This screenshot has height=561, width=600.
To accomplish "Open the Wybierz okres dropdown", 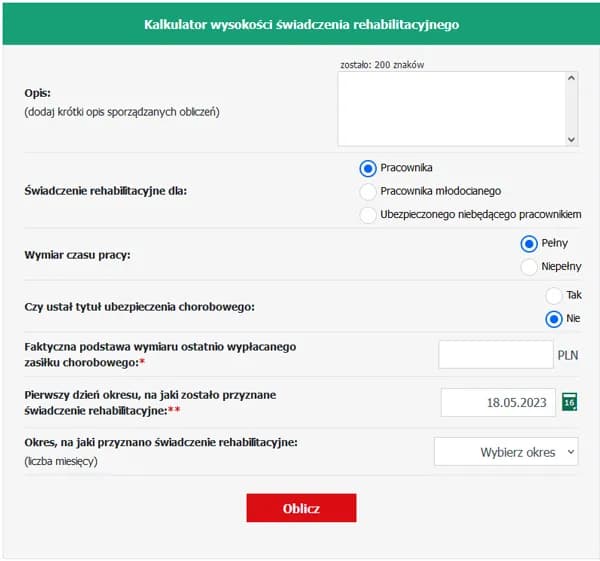I will (x=506, y=452).
